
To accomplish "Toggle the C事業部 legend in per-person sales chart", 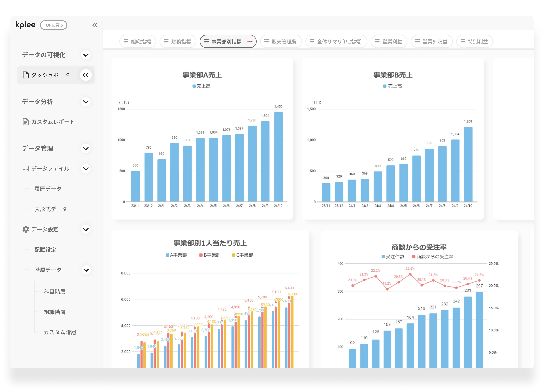I will click(242, 255).
